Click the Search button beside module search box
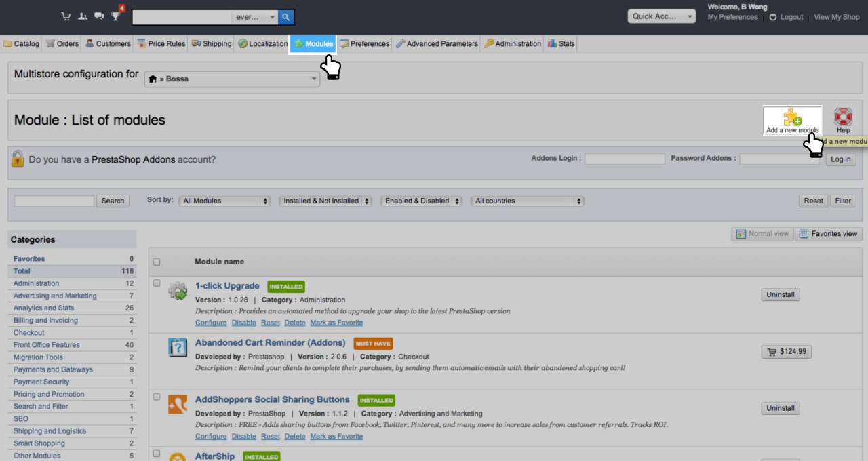The image size is (868, 461). (113, 201)
